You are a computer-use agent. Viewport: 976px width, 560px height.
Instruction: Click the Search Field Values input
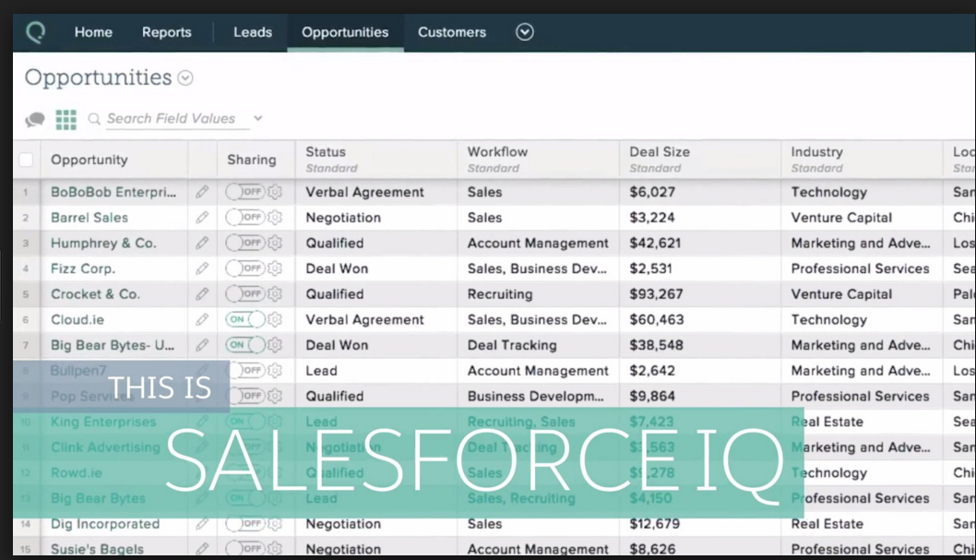pos(177,119)
